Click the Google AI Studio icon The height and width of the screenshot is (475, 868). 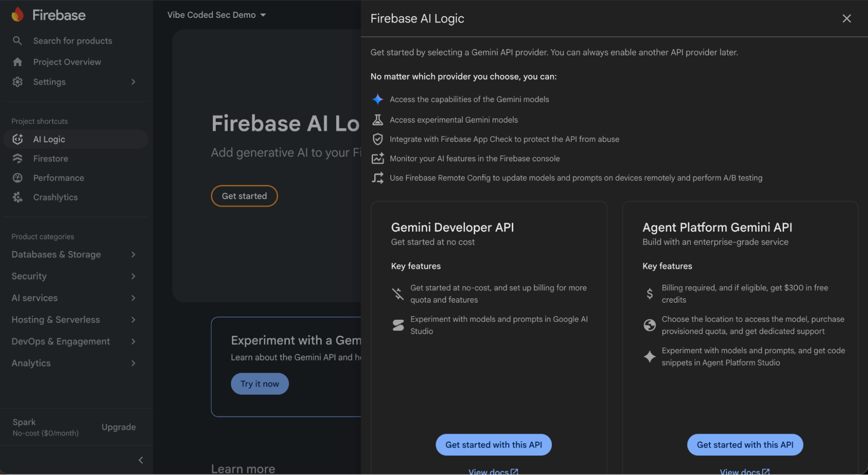click(398, 325)
